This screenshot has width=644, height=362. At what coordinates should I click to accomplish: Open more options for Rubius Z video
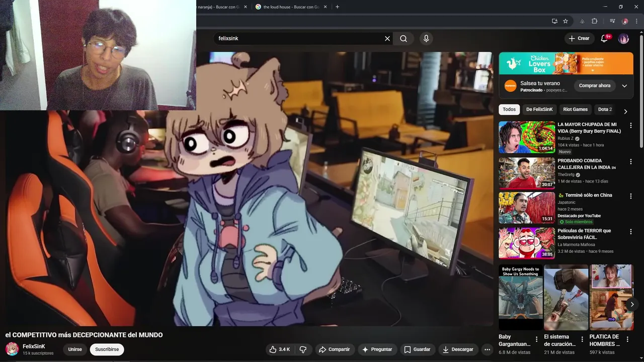coord(631,125)
